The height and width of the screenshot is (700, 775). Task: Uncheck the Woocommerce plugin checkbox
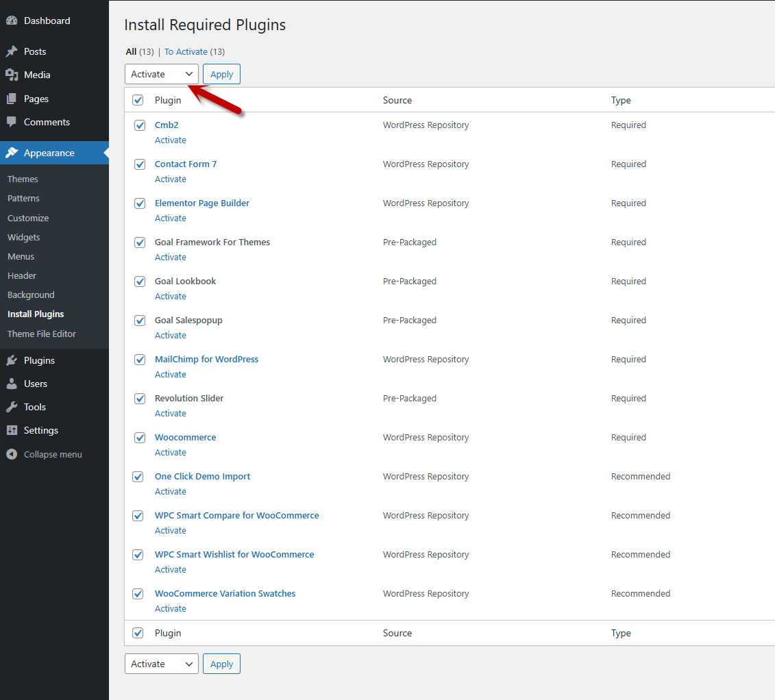(140, 438)
